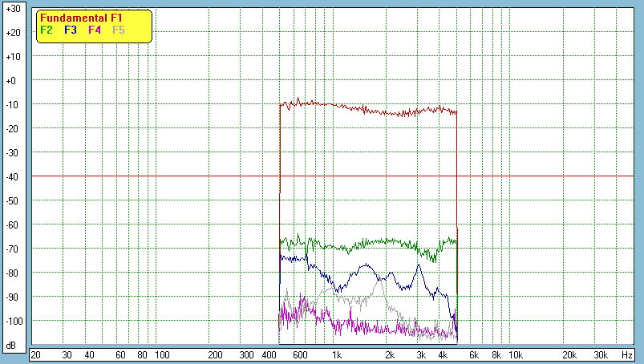Click the +0 level axis label
The image size is (644, 364).
12,81
